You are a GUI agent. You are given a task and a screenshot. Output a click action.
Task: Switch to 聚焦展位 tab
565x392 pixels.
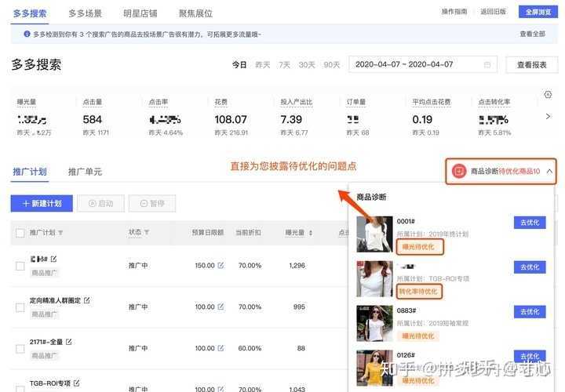click(x=195, y=13)
